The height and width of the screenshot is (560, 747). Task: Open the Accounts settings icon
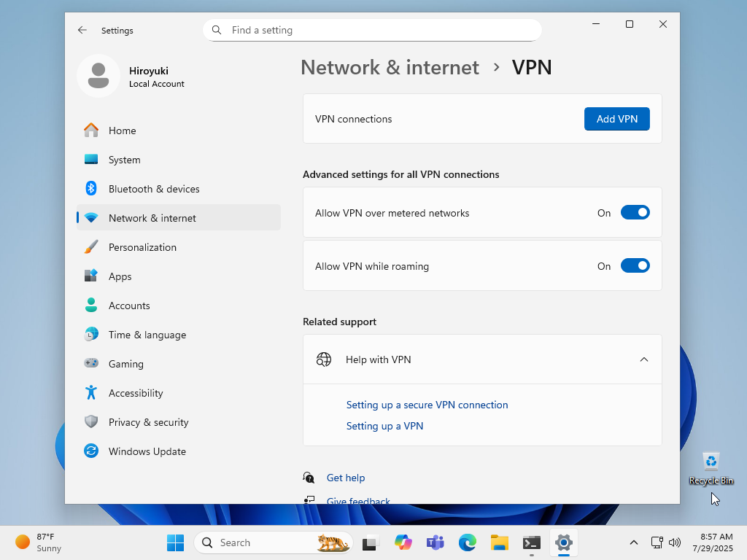pos(90,305)
